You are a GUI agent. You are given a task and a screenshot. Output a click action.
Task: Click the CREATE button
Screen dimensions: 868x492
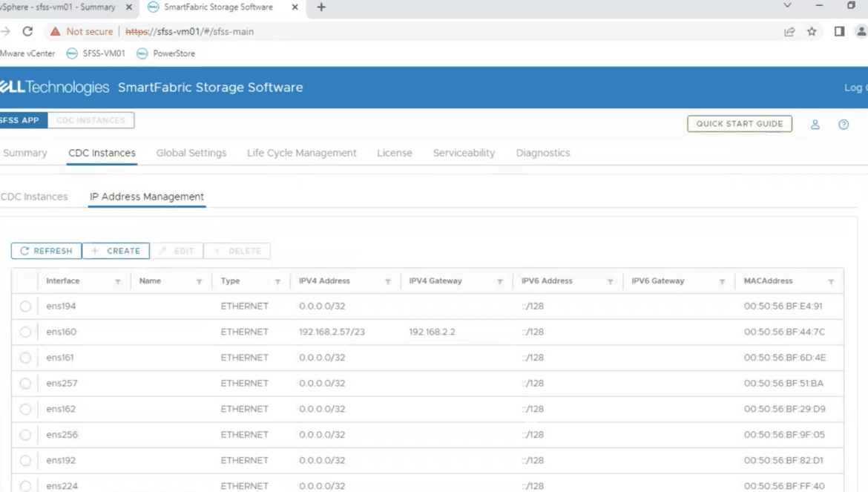click(116, 251)
